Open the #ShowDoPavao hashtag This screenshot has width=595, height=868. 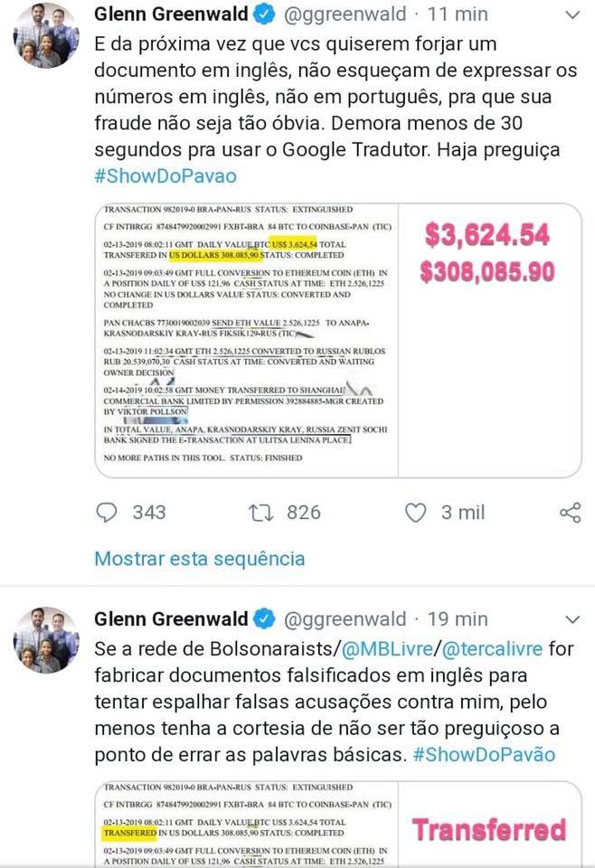coord(165,176)
